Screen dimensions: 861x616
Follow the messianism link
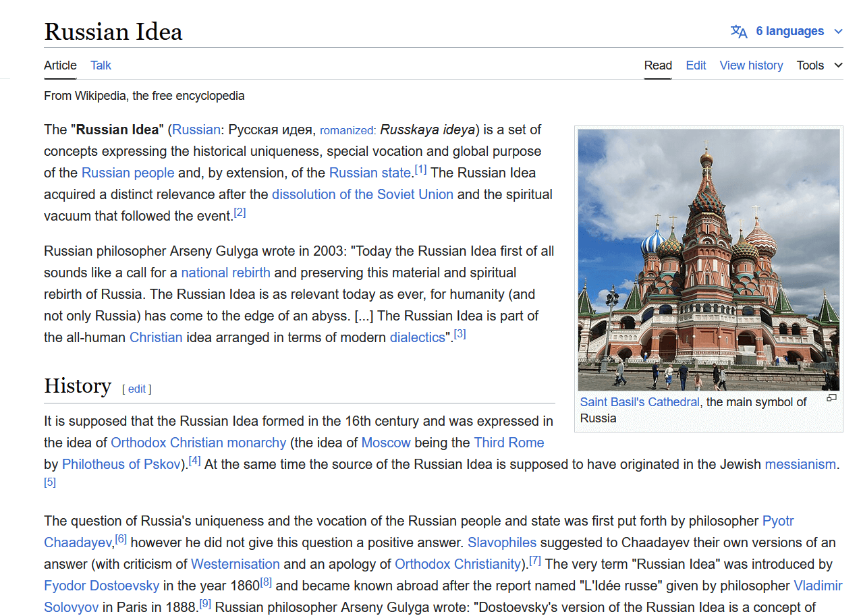pyautogui.click(x=800, y=464)
